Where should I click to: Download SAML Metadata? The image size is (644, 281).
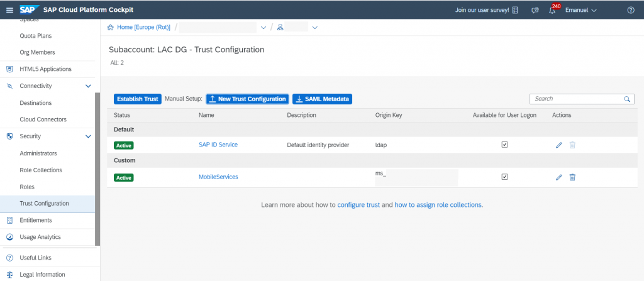pos(323,99)
